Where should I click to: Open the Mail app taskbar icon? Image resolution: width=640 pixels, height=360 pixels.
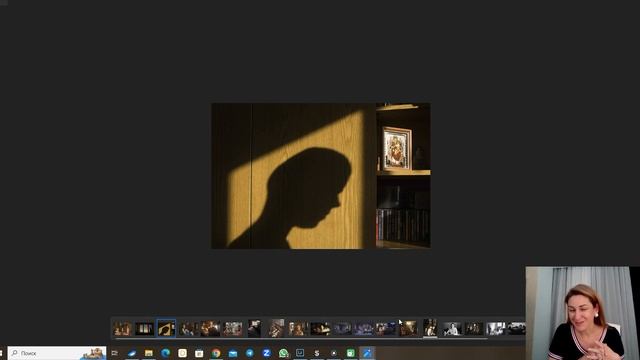click(x=233, y=353)
